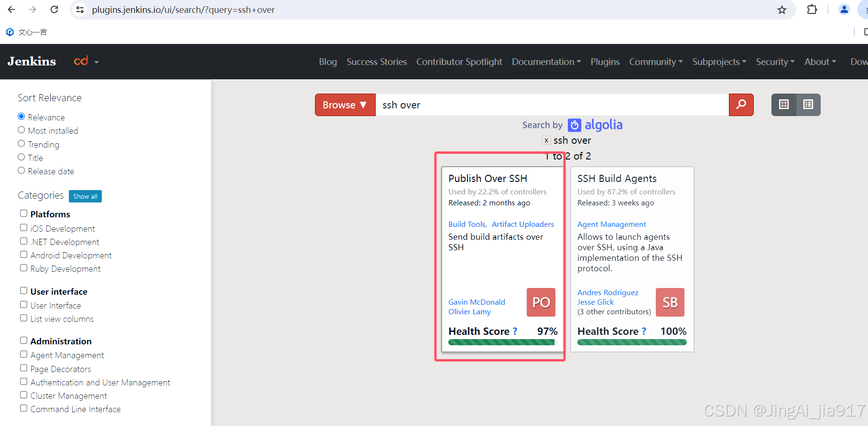This screenshot has width=868, height=426.
Task: Open the SSH Build Agents plugin
Action: coord(617,179)
